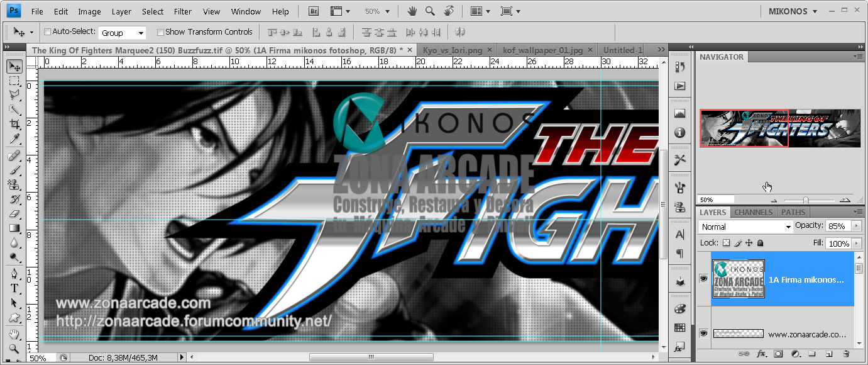This screenshot has height=365, width=868.
Task: Open the Color panel icon in the dock
Action: pos(679,309)
